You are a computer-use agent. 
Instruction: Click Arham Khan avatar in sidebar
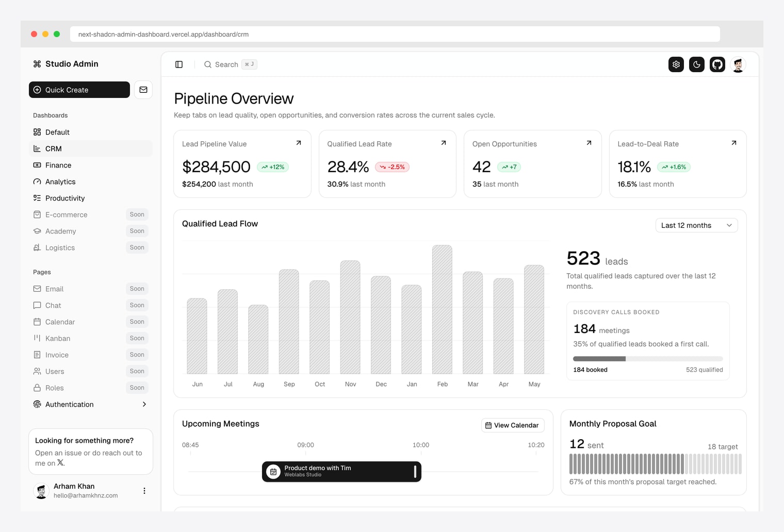[x=41, y=491]
